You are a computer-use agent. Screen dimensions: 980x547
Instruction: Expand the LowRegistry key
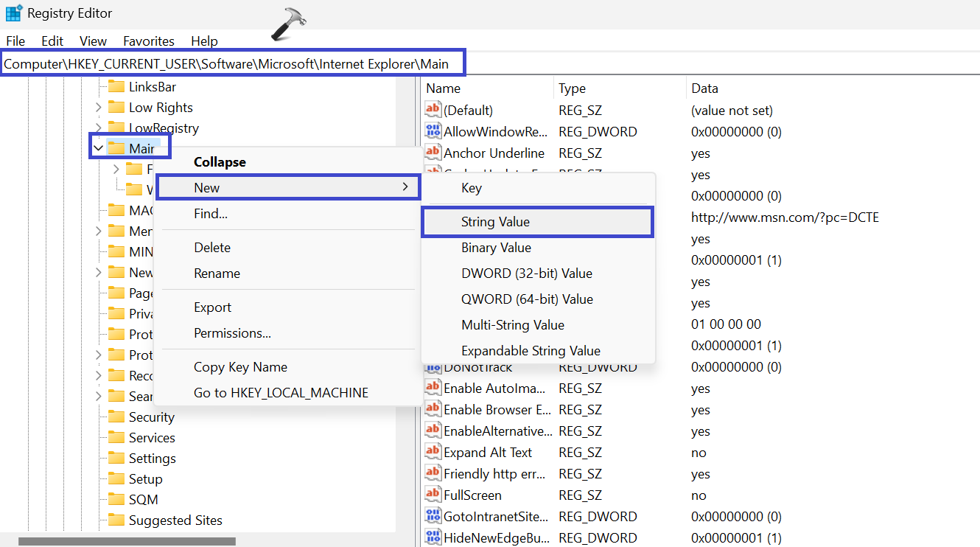pyautogui.click(x=98, y=128)
